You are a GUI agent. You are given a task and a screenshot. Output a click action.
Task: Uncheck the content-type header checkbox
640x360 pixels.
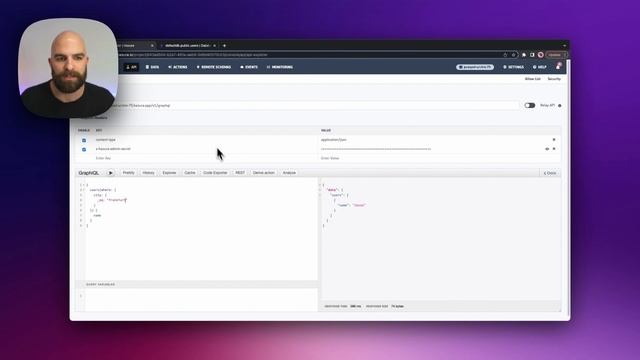84,140
